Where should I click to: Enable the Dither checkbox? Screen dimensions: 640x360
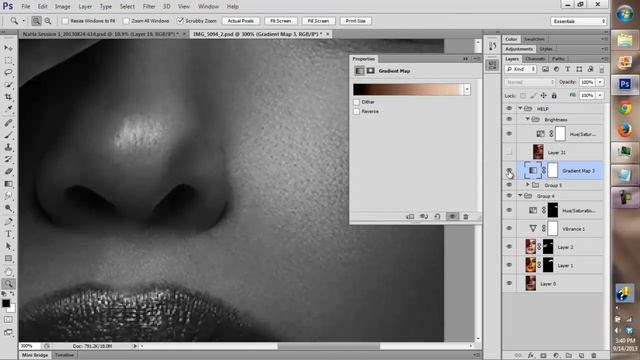tap(357, 102)
